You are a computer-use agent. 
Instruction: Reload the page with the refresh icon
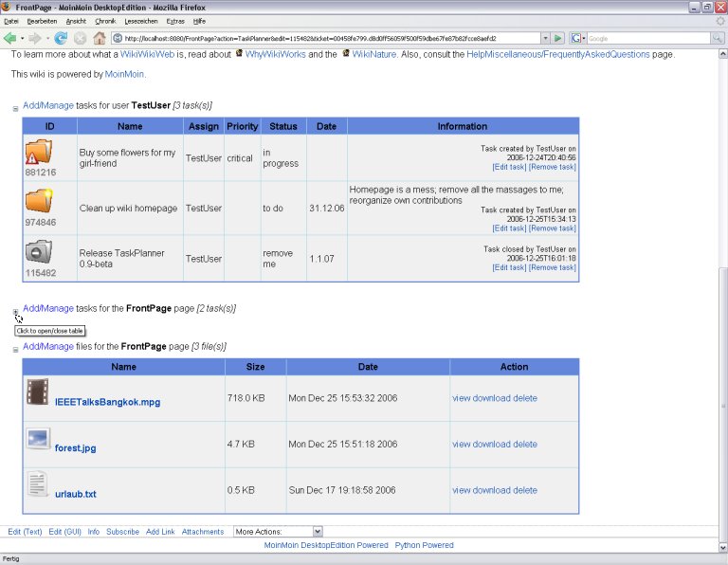[x=61, y=39]
